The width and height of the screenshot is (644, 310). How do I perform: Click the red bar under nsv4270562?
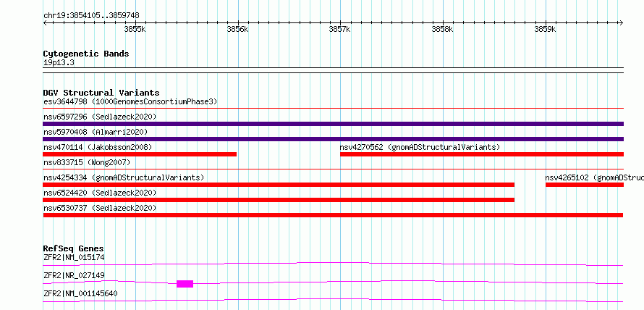[482, 154]
